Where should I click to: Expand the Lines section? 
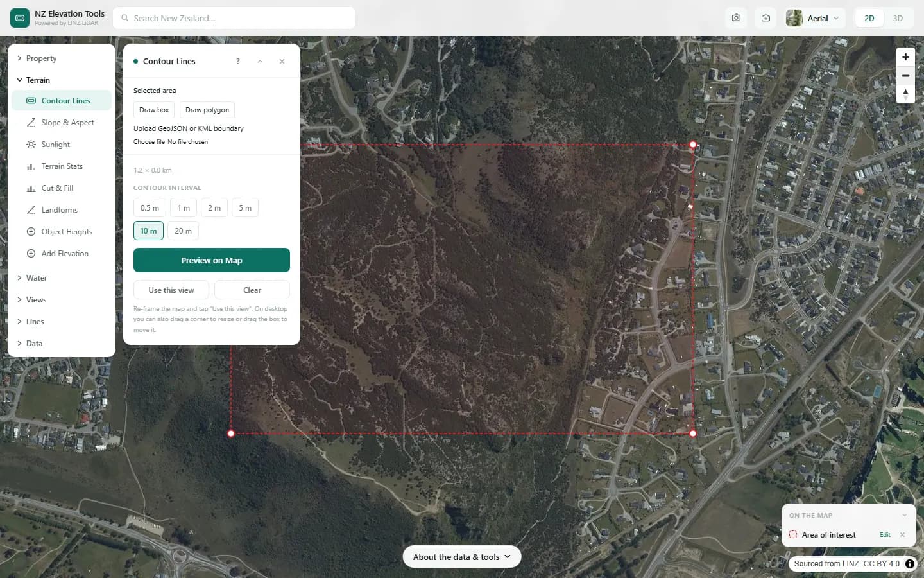(62, 322)
